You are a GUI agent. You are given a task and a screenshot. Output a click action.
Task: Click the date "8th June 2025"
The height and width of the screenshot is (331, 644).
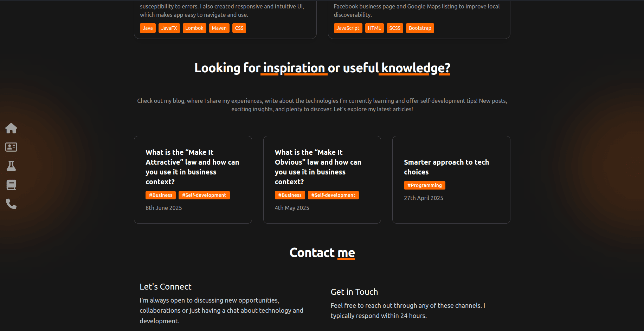(164, 208)
